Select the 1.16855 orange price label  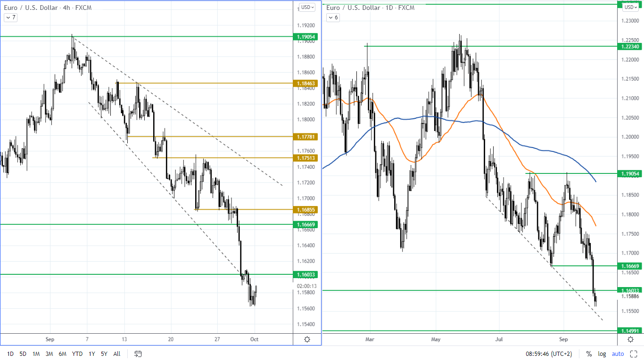click(x=306, y=209)
